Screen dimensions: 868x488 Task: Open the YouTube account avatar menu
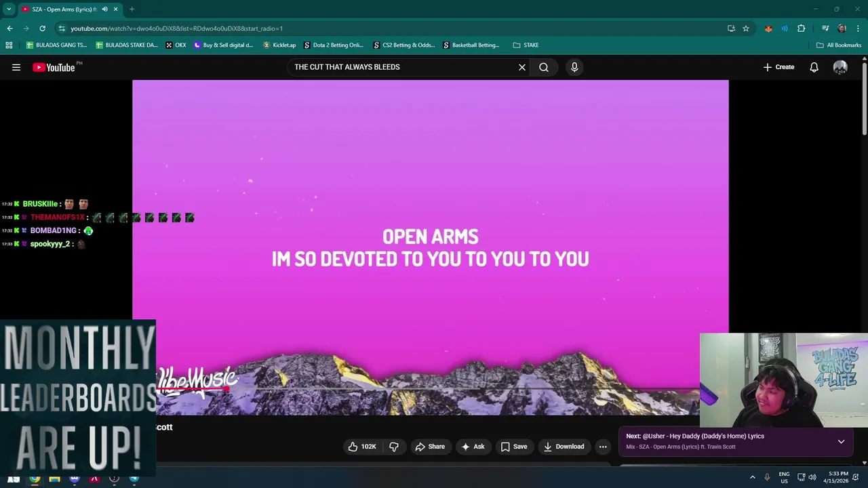[840, 67]
